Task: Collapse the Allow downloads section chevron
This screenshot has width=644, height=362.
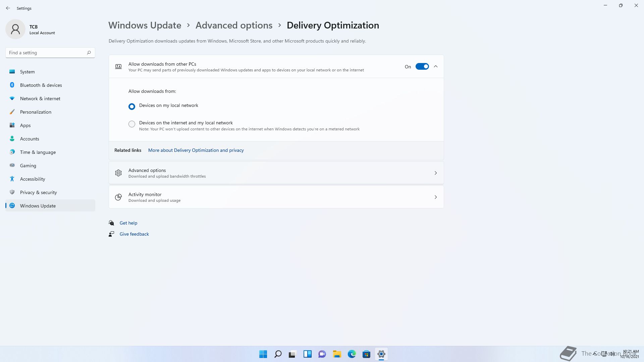Action: pyautogui.click(x=436, y=66)
